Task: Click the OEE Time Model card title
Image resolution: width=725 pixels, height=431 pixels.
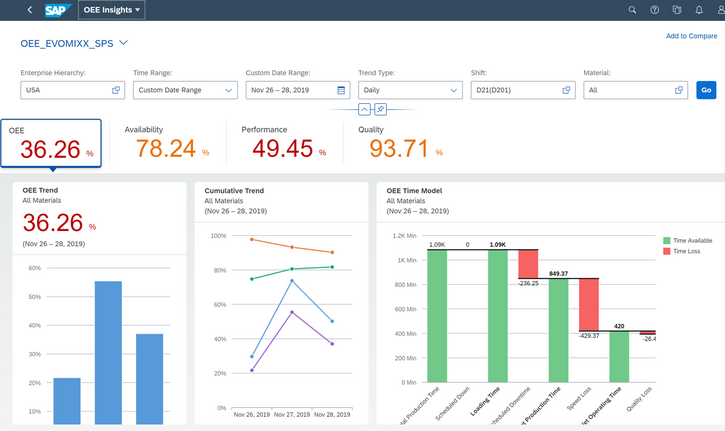Action: coord(414,191)
